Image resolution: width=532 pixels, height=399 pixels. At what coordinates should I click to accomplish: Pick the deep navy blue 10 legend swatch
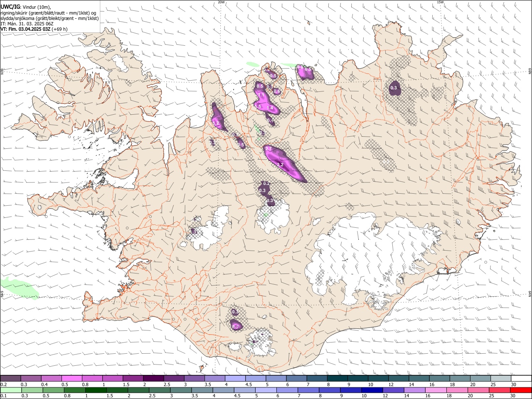coord(372,390)
